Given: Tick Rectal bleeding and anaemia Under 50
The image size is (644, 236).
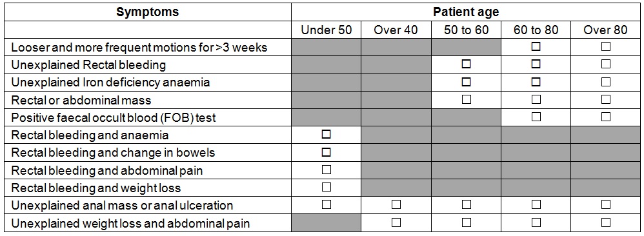Looking at the screenshot, I should click(x=326, y=135).
